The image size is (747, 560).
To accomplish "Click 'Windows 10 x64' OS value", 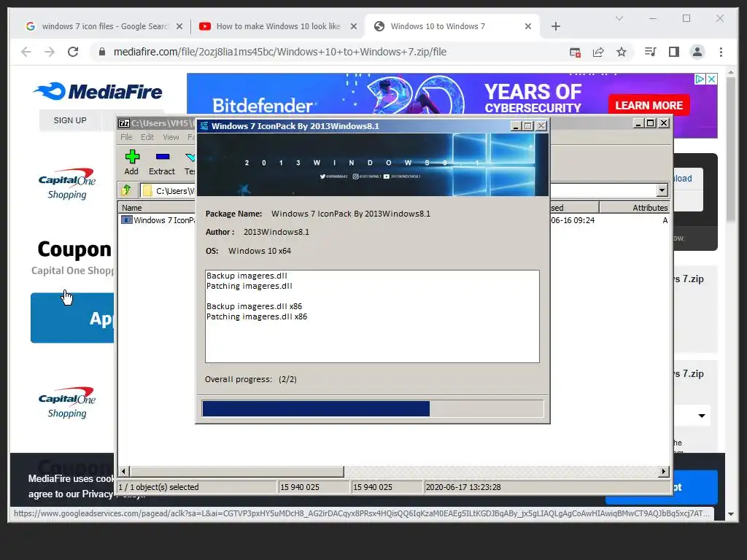I will 260,251.
